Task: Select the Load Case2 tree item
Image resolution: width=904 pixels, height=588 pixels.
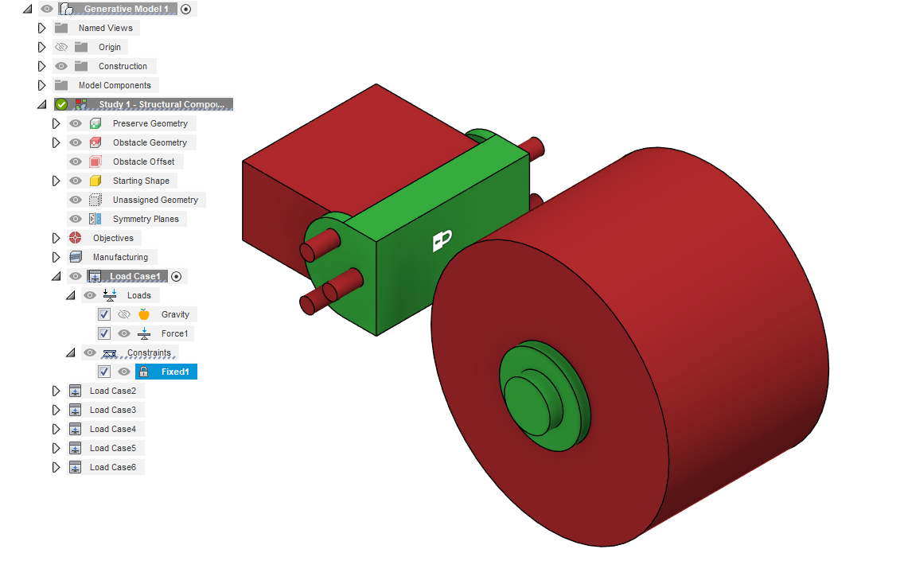Action: [x=114, y=391]
